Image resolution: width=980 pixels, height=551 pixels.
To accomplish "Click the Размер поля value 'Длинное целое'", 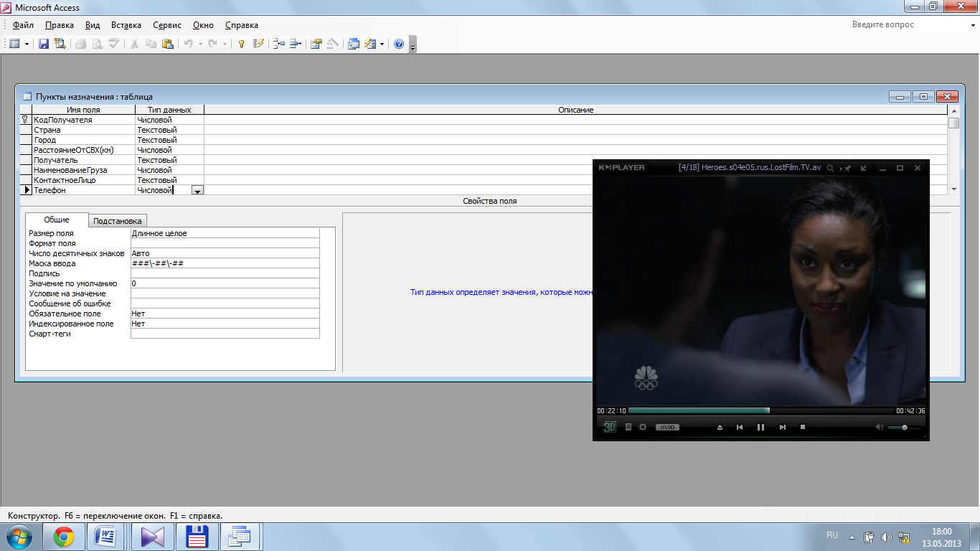I will point(225,233).
